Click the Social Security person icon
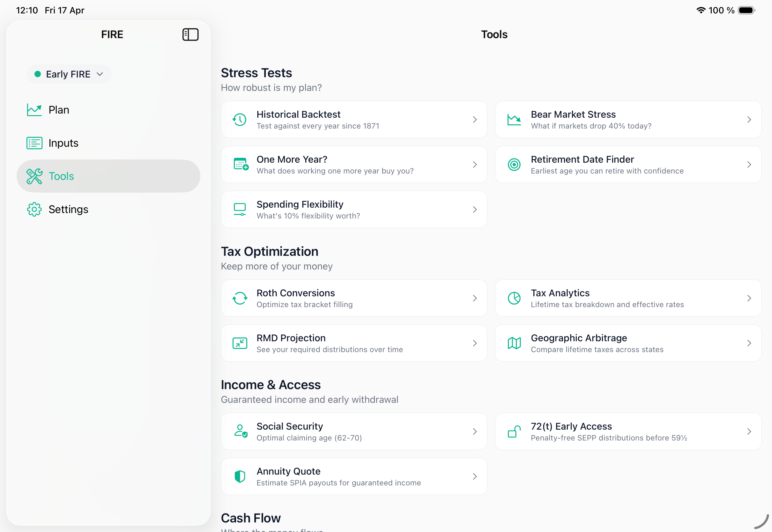Screen dimensions: 772x532 [241, 431]
